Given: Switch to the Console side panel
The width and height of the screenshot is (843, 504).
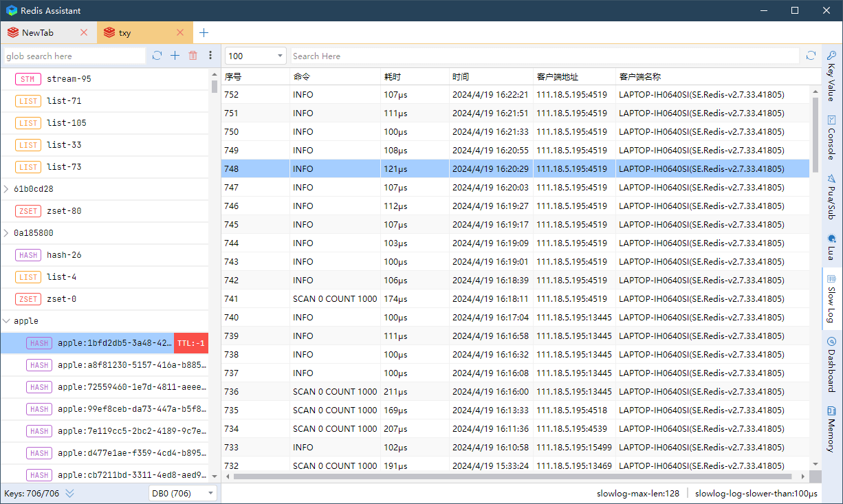Looking at the screenshot, I should click(831, 137).
